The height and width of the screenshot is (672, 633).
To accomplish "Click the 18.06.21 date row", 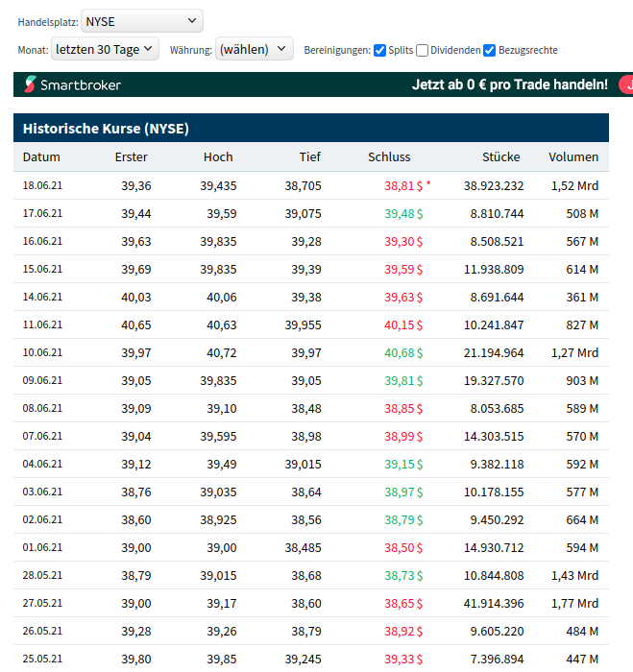I will tap(42, 186).
